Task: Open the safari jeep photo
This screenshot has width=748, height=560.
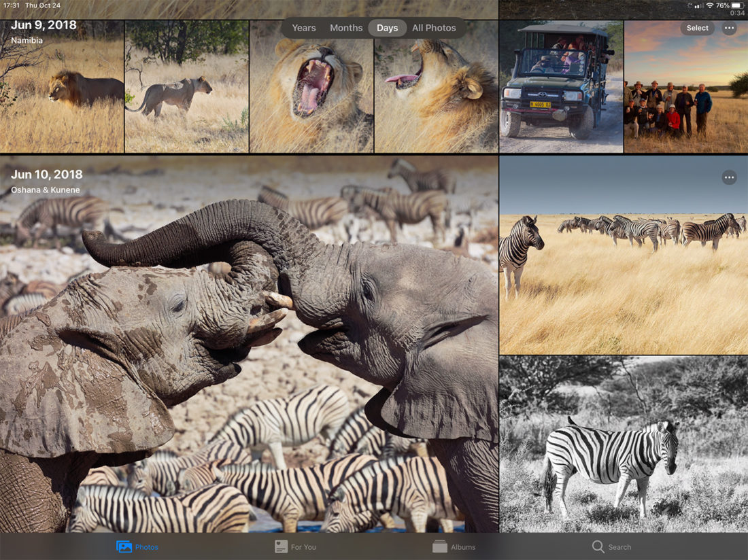Action: click(561, 88)
